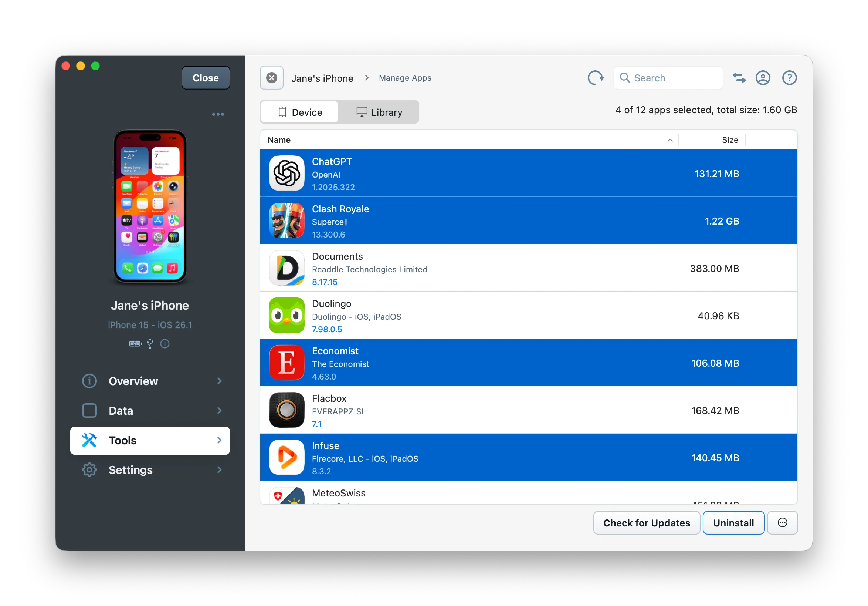Screen dimensions: 868x606
Task: Open help via the question mark icon
Action: [789, 78]
